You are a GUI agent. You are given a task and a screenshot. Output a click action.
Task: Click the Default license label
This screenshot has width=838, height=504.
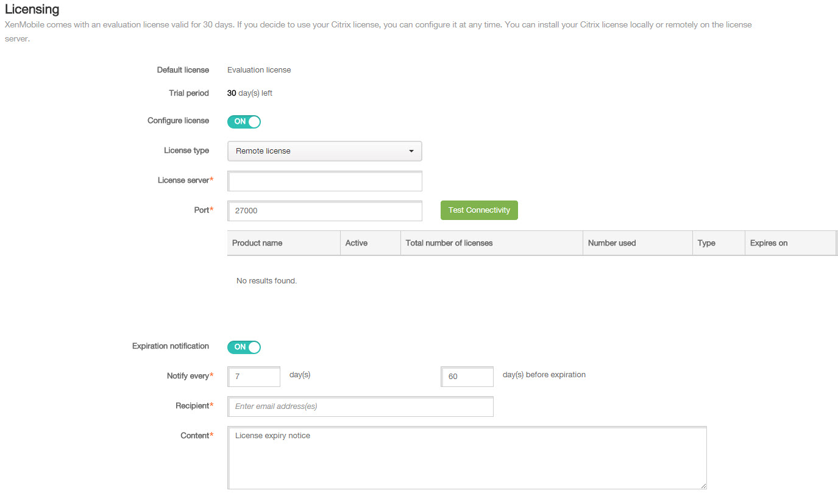coord(183,70)
